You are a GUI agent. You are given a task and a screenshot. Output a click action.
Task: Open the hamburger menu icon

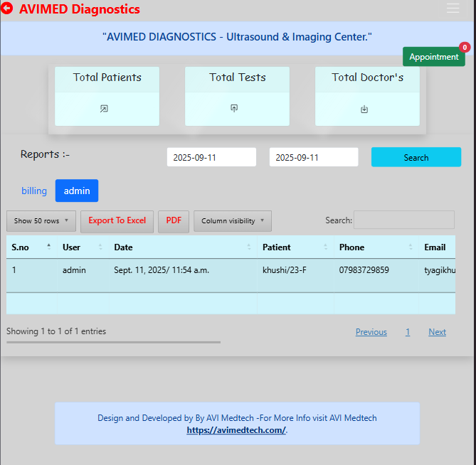[x=453, y=9]
